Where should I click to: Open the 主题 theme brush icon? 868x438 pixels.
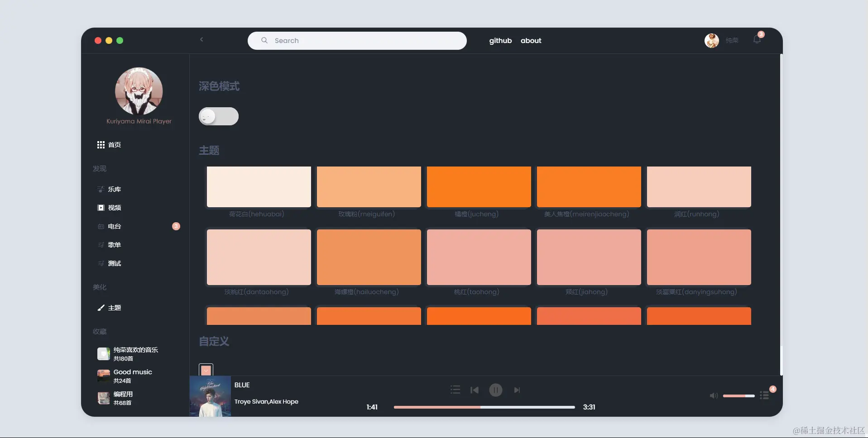101,308
